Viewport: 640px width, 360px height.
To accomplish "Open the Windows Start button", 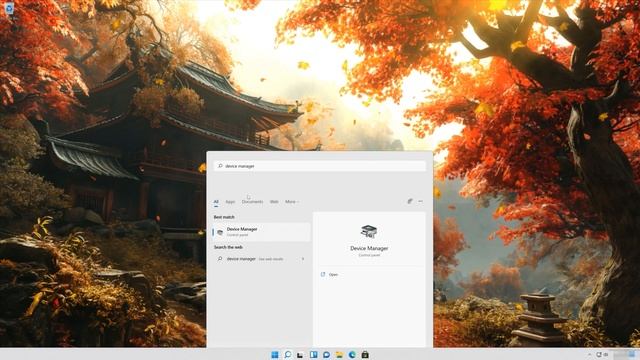I will click(275, 354).
